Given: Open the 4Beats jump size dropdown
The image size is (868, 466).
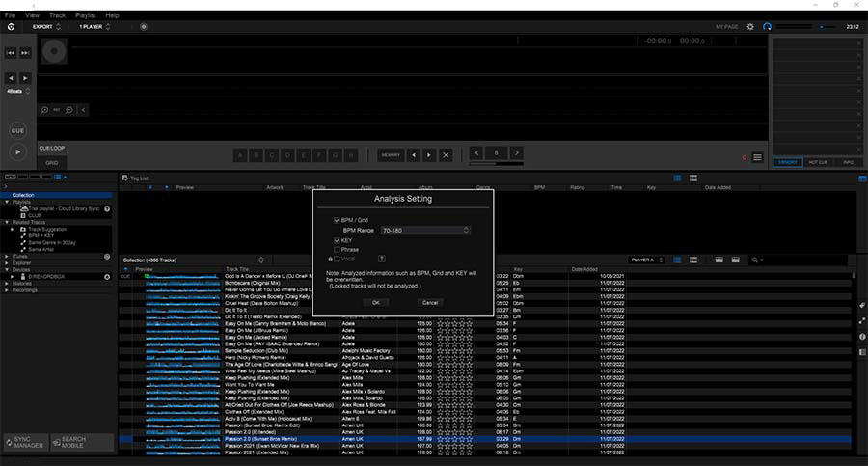Looking at the screenshot, I should (x=18, y=91).
